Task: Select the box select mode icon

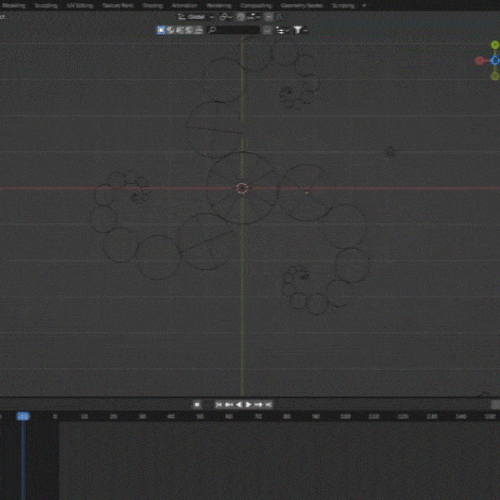Action: 161,30
